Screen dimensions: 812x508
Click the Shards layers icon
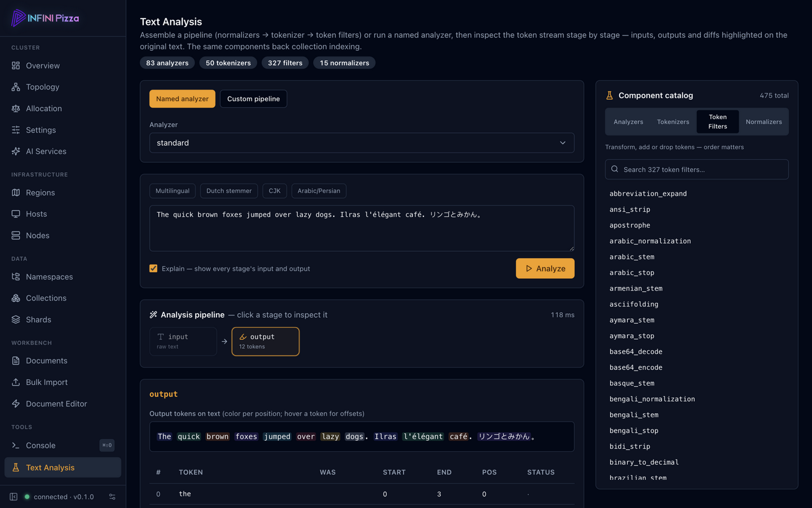click(x=16, y=319)
